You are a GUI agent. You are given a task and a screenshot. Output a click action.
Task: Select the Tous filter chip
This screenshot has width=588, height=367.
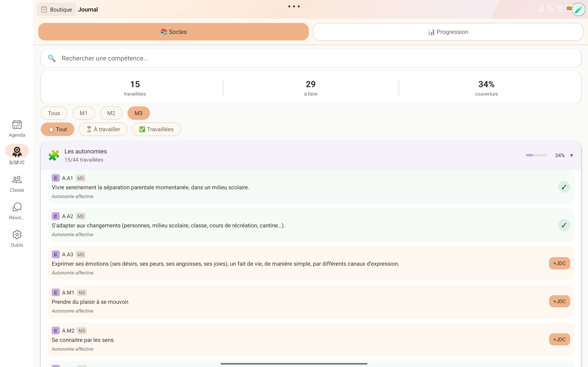click(54, 113)
